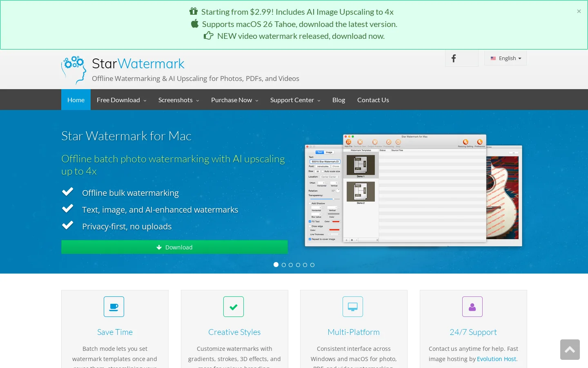Click 'Offline bulk watermarking' bullet text

pos(130,193)
